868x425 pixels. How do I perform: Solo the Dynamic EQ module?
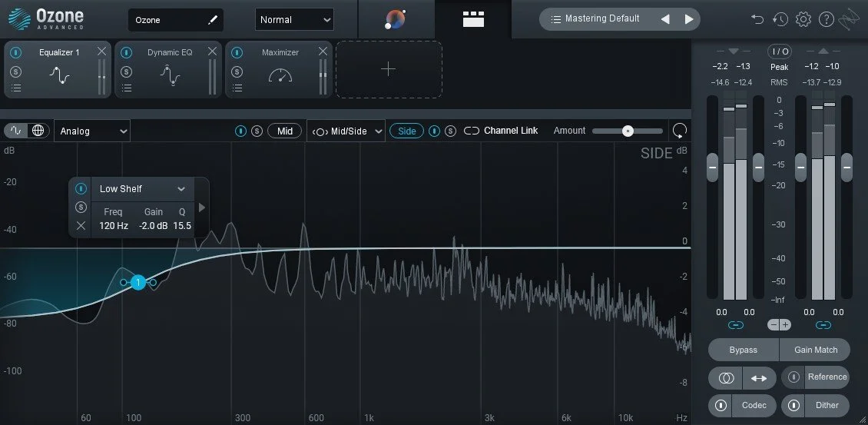tap(127, 71)
